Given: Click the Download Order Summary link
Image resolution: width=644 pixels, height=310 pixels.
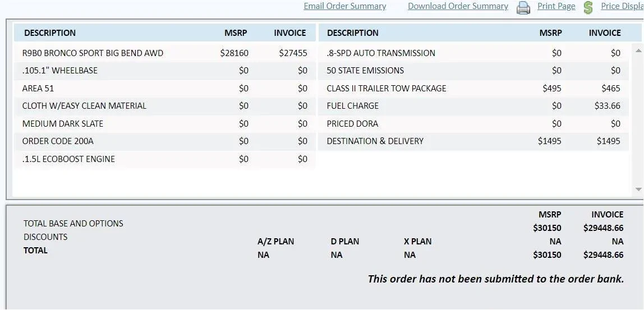Looking at the screenshot, I should coord(458,6).
